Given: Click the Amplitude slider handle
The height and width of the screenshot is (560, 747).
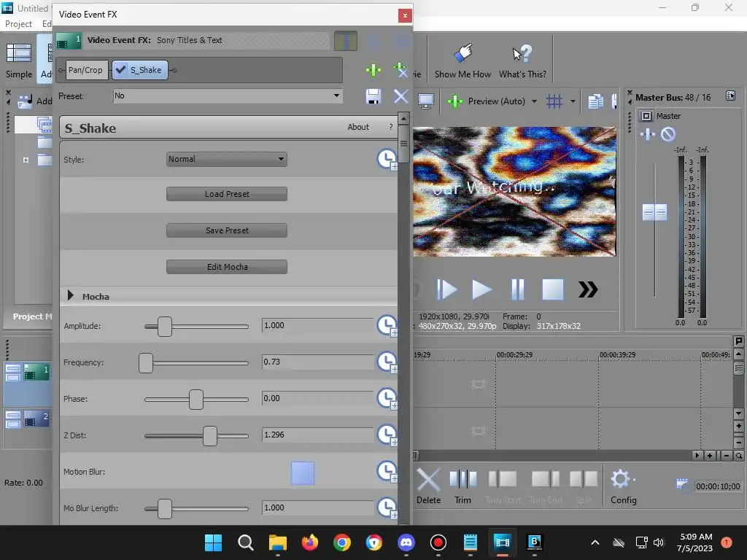Looking at the screenshot, I should pyautogui.click(x=165, y=327).
